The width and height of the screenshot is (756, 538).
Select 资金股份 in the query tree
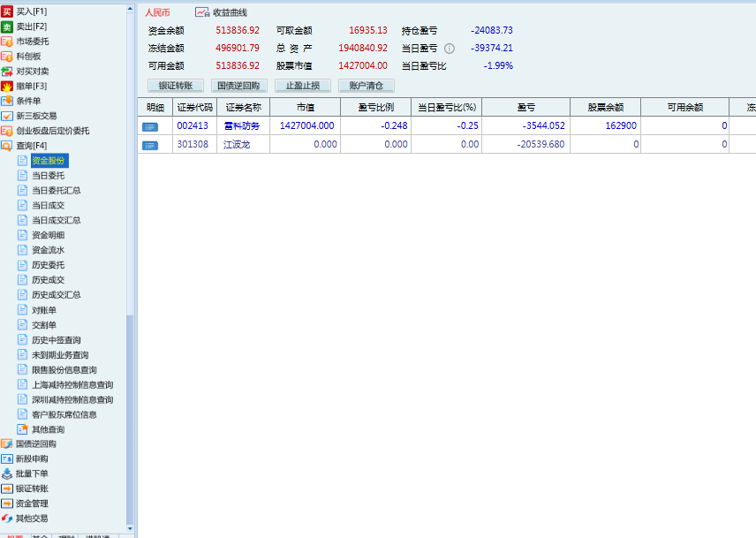tap(49, 161)
